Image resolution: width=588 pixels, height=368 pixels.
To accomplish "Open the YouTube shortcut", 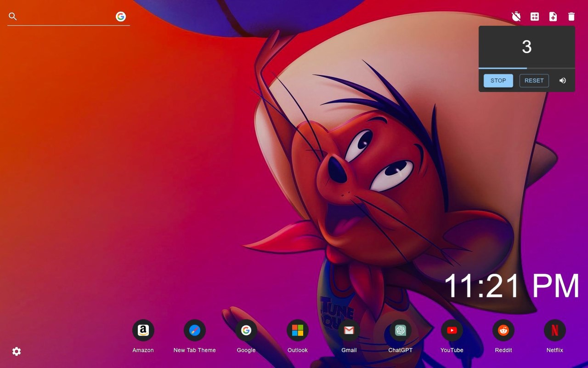I will point(452,336).
